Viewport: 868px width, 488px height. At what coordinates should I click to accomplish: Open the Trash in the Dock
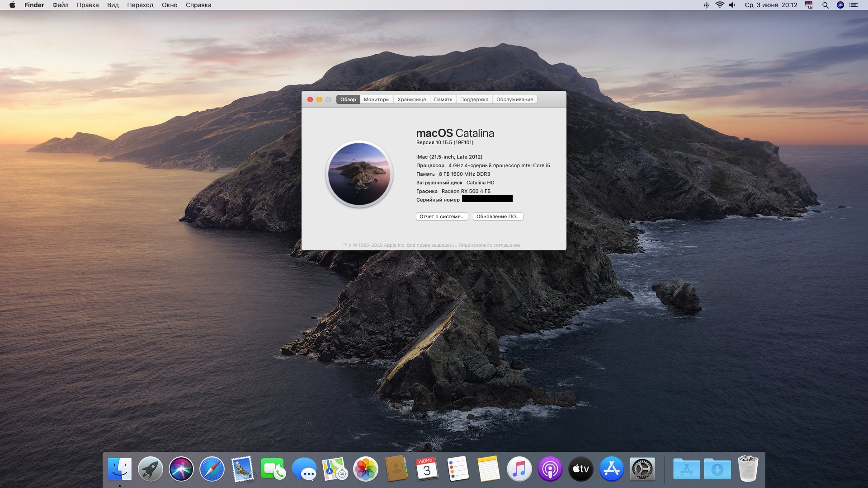pos(748,469)
